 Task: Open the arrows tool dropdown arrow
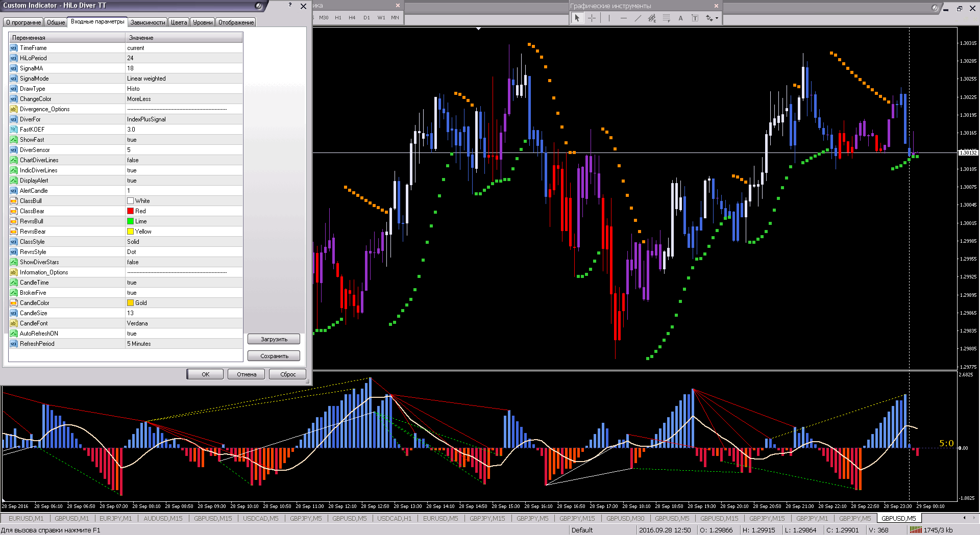717,18
